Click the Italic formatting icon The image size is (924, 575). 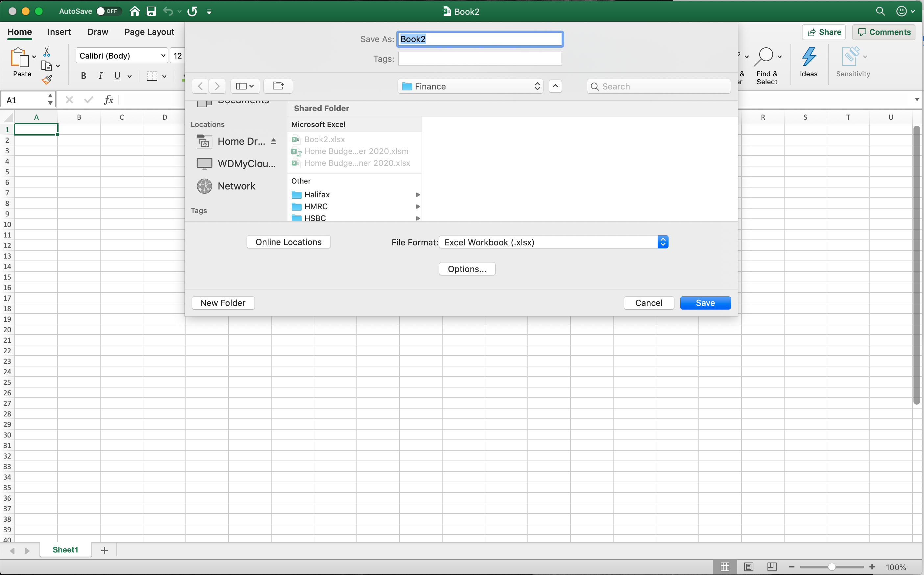click(x=100, y=76)
